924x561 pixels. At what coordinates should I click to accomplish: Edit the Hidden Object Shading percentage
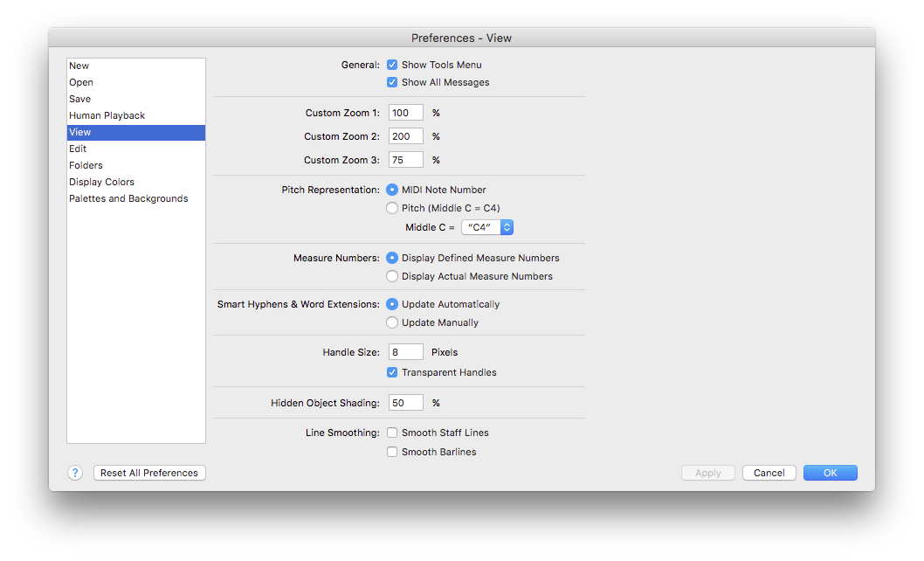[405, 402]
